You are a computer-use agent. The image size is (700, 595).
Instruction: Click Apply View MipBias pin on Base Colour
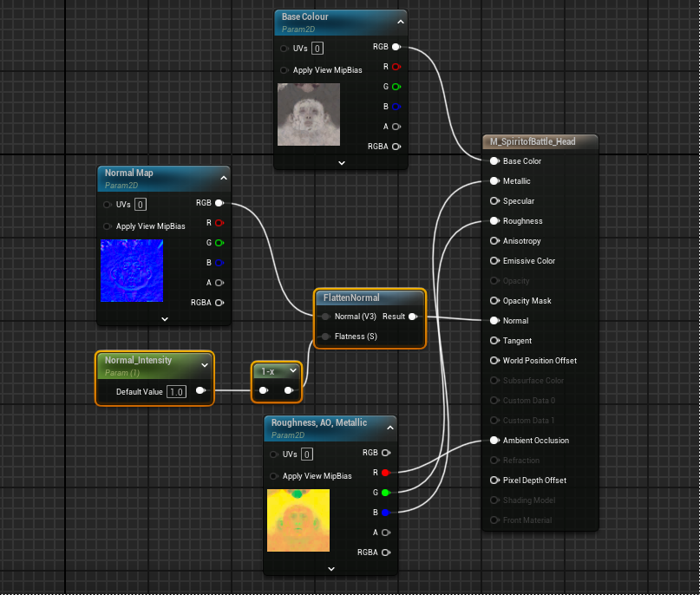click(x=284, y=70)
